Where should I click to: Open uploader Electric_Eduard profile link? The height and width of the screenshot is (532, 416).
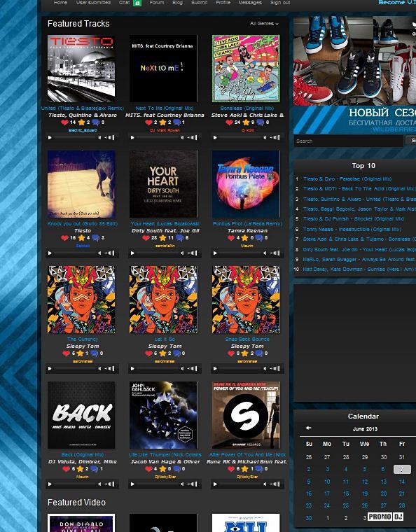83,130
